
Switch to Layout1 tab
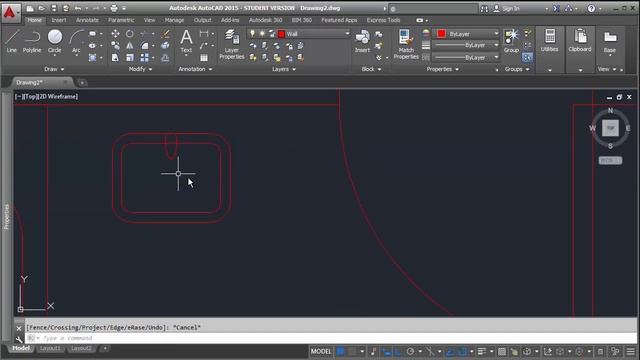tap(50, 348)
